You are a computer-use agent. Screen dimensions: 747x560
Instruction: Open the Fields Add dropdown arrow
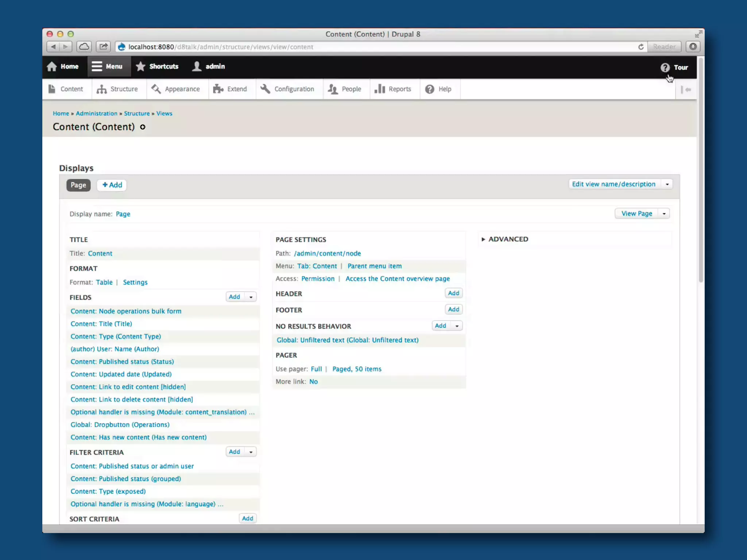pyautogui.click(x=251, y=297)
